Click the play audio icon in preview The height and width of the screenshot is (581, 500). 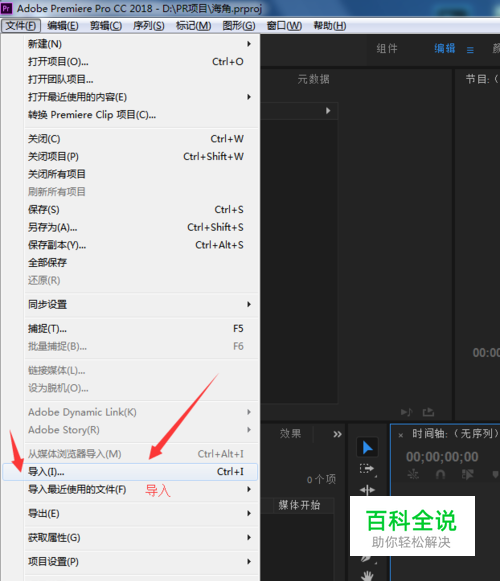tap(406, 412)
